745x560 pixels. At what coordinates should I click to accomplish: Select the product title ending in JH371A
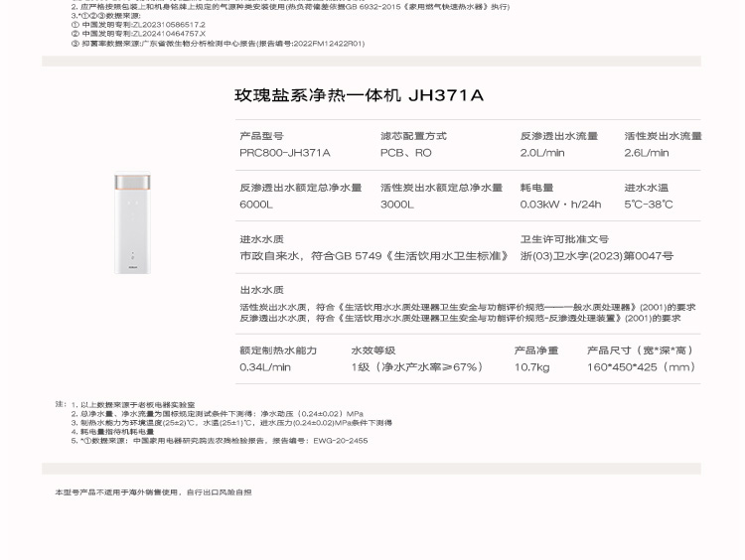[359, 95]
